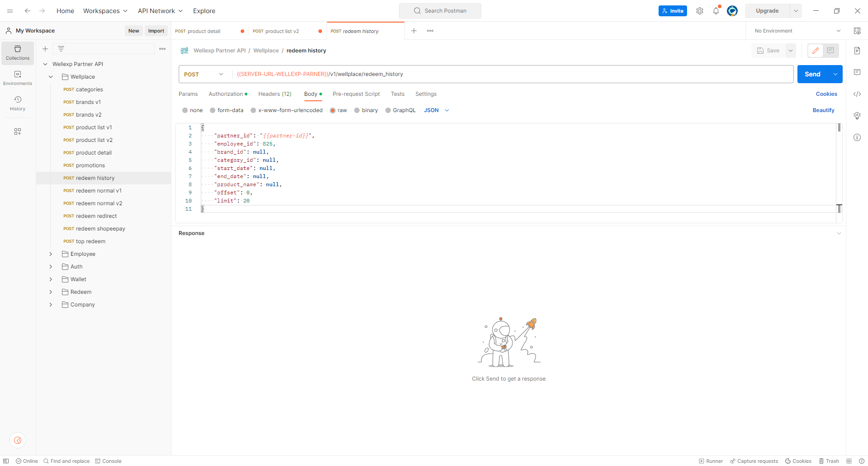Open the code snippet panel
Screen dimensions: 868x466
857,94
